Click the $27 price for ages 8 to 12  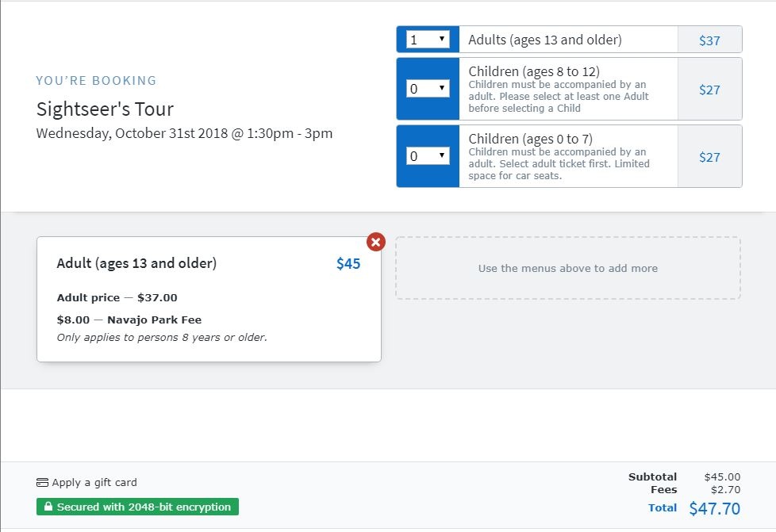(709, 90)
